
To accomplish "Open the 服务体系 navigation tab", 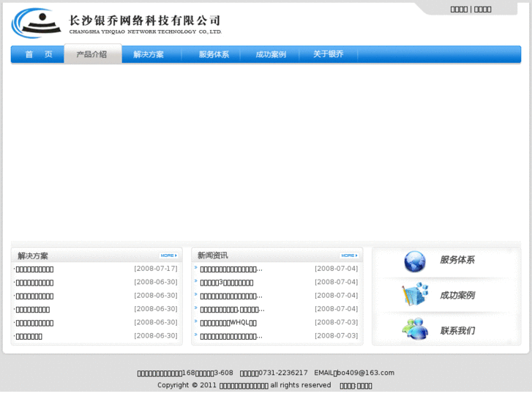I will [x=214, y=54].
